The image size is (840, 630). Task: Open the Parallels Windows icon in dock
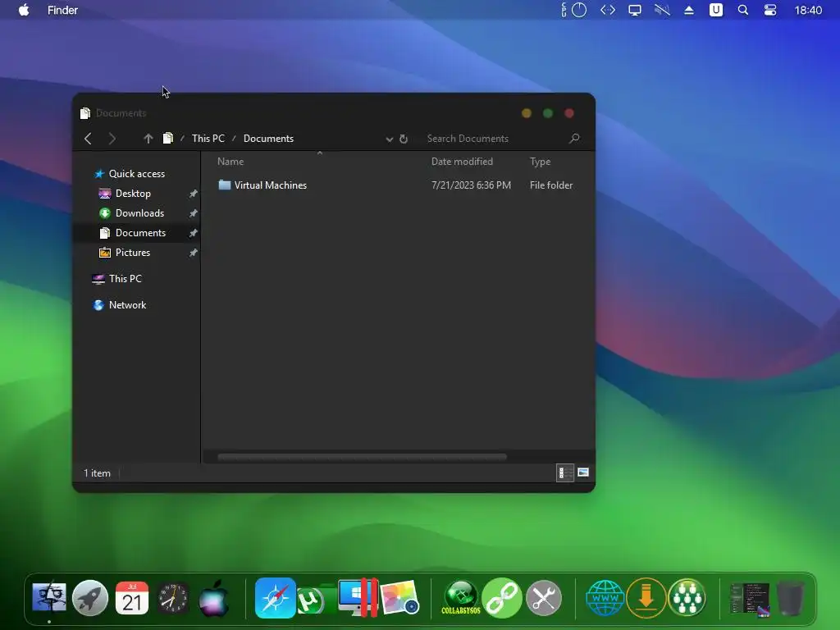pos(358,597)
